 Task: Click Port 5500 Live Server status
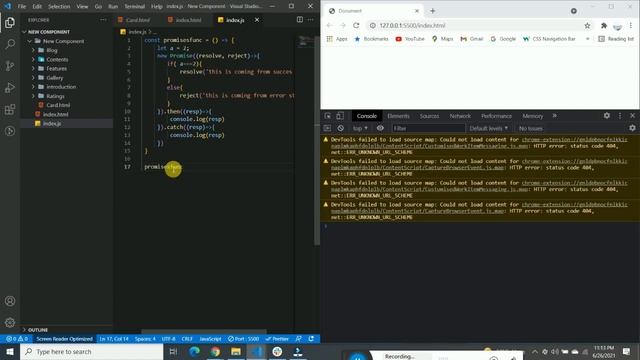[243, 339]
